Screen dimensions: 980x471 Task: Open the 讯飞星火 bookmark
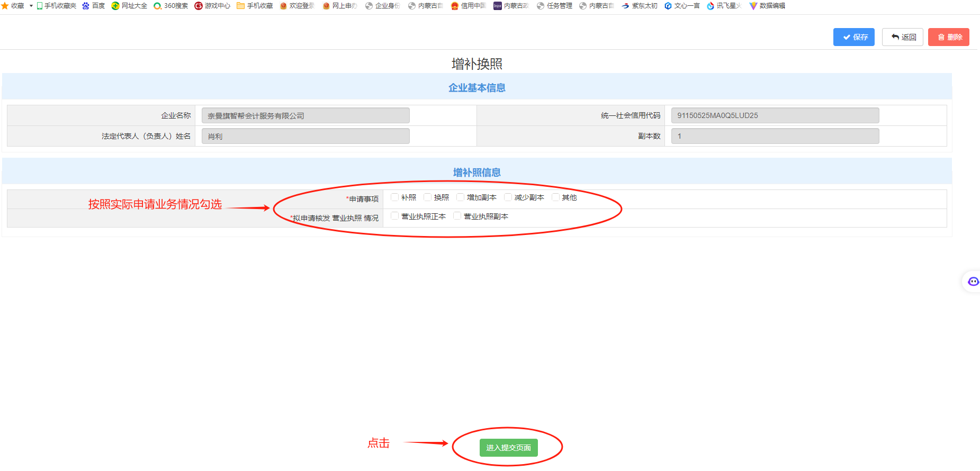pos(724,6)
